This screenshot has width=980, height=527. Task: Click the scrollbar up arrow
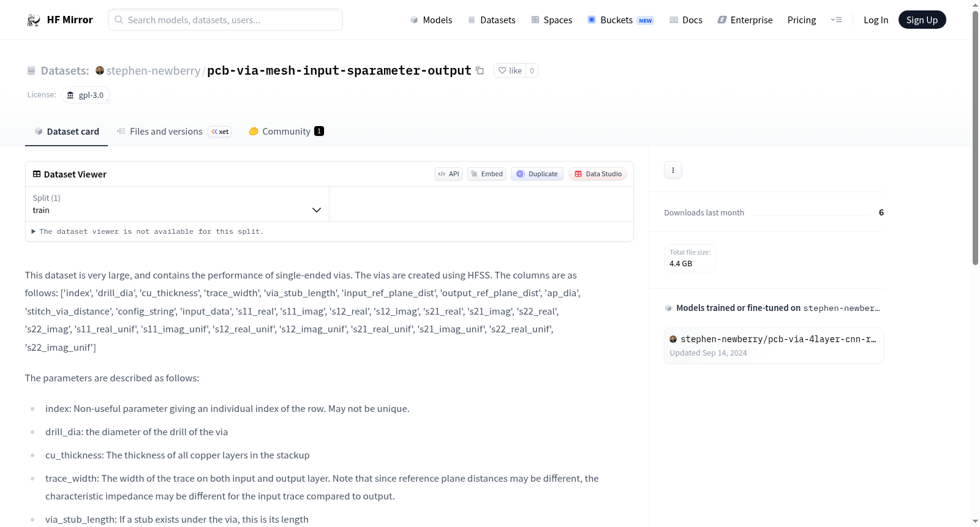click(975, 5)
